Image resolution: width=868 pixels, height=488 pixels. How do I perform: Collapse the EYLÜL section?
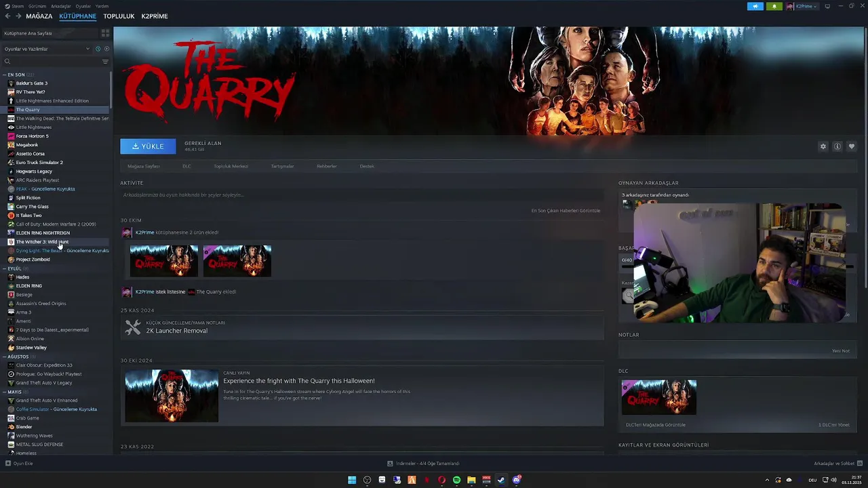coord(14,268)
